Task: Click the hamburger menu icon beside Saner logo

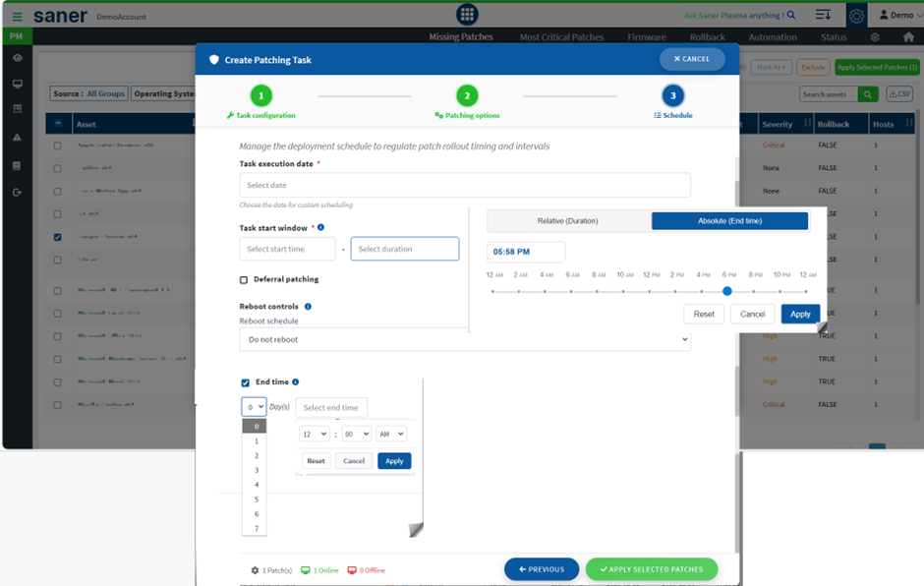Action: pyautogui.click(x=17, y=17)
